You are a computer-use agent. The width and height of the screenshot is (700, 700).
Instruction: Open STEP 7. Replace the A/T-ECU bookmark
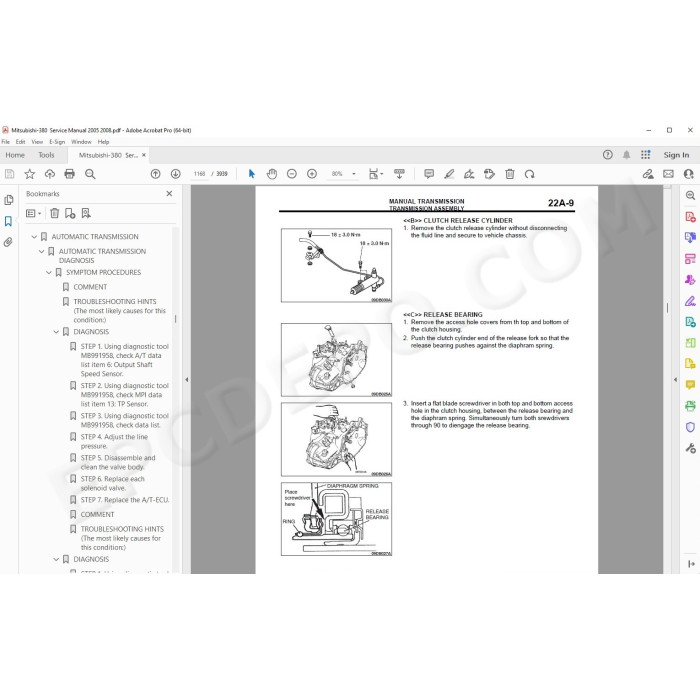[x=125, y=500]
